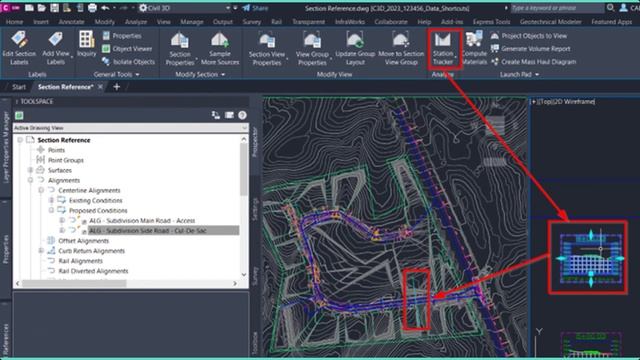Click the Plot (printer) icon
Image resolution: width=640 pixels, height=360 pixels.
(x=93, y=8)
